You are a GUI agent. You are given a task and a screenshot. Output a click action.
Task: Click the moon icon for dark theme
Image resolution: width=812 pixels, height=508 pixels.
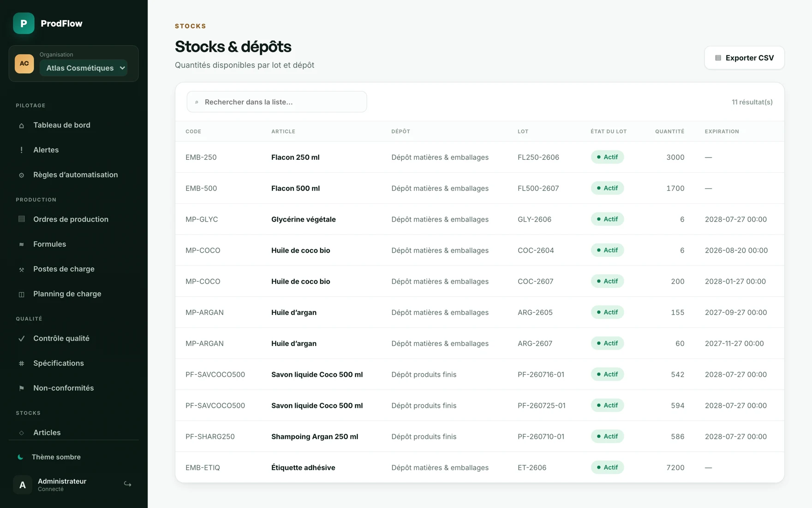pos(20,457)
